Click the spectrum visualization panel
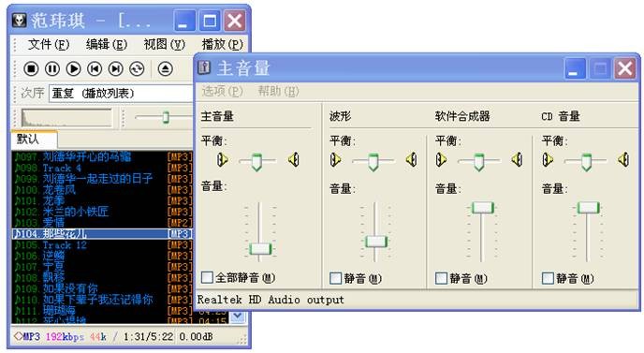The height and width of the screenshot is (353, 644). pyautogui.click(x=66, y=118)
